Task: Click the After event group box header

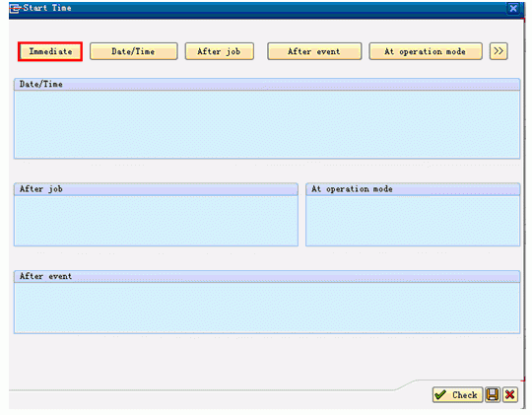Action: click(x=267, y=276)
